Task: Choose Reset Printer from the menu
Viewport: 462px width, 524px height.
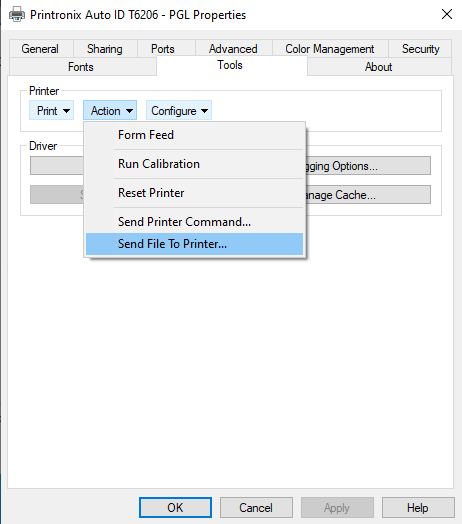Action: point(195,193)
